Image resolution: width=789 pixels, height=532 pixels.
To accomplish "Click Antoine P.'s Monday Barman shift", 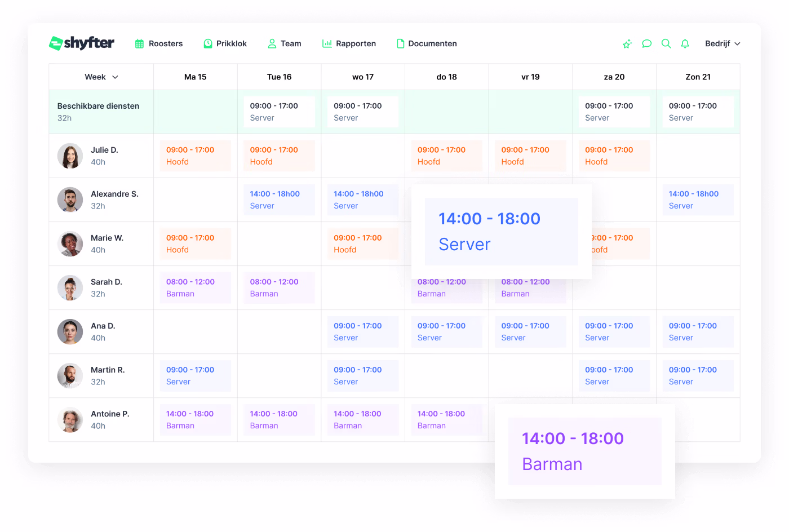I will 195,419.
